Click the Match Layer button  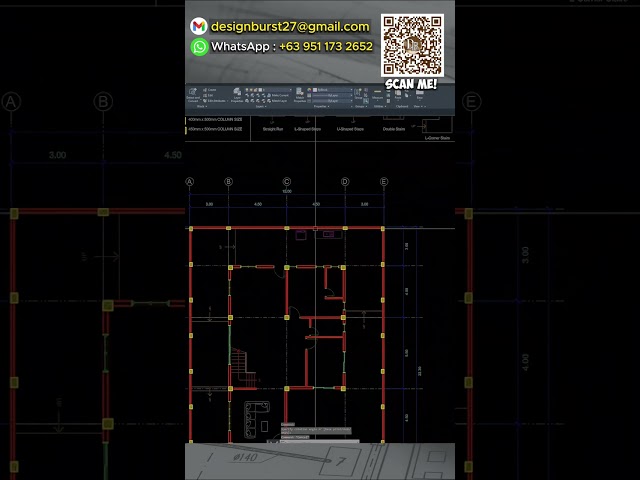tap(277, 100)
